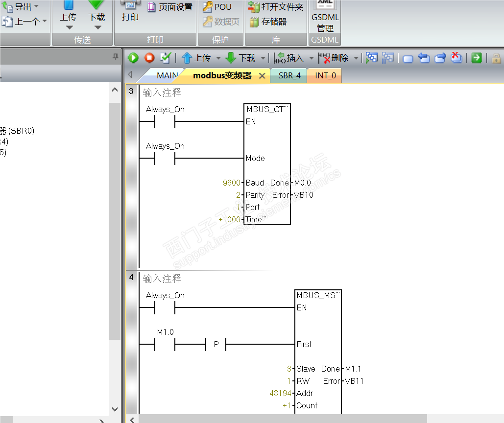The height and width of the screenshot is (423, 504).
Task: Click the Previous (上一个) ribbon button
Action: [x=21, y=22]
